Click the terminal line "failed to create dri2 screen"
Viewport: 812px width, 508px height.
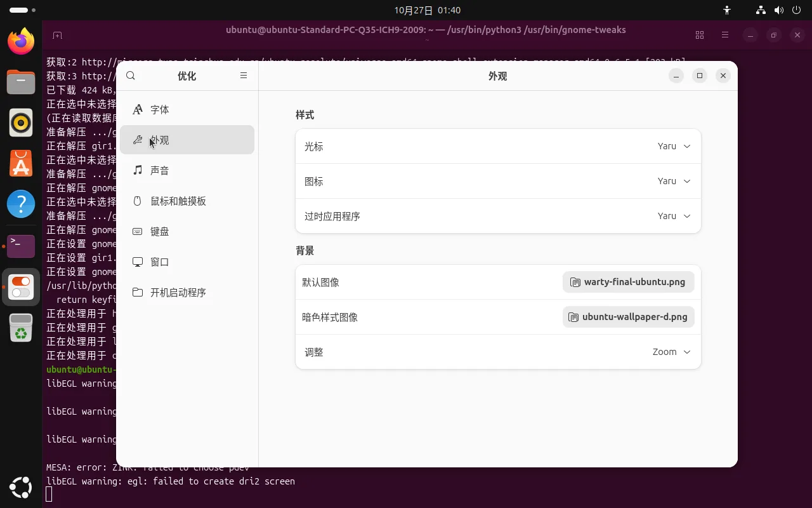(223, 481)
